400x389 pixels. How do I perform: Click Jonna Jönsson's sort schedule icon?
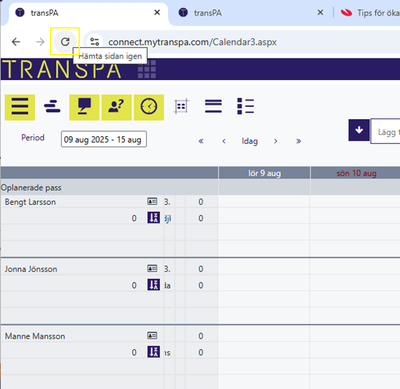(154, 285)
